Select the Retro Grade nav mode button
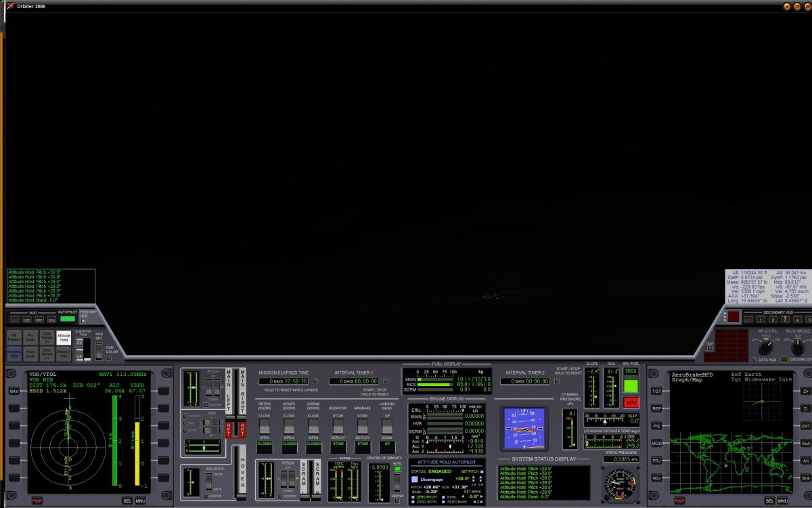Viewport: 812px width, 508px height. [30, 354]
